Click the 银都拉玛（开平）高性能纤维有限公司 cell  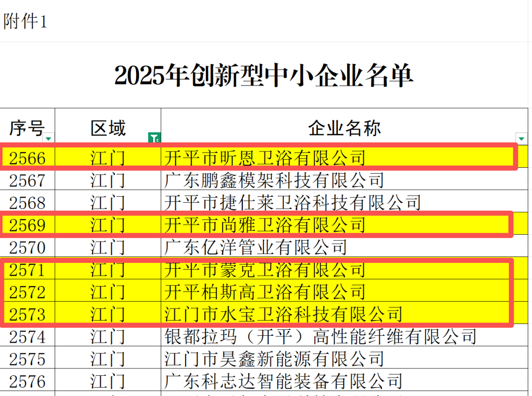pyautogui.click(x=320, y=337)
